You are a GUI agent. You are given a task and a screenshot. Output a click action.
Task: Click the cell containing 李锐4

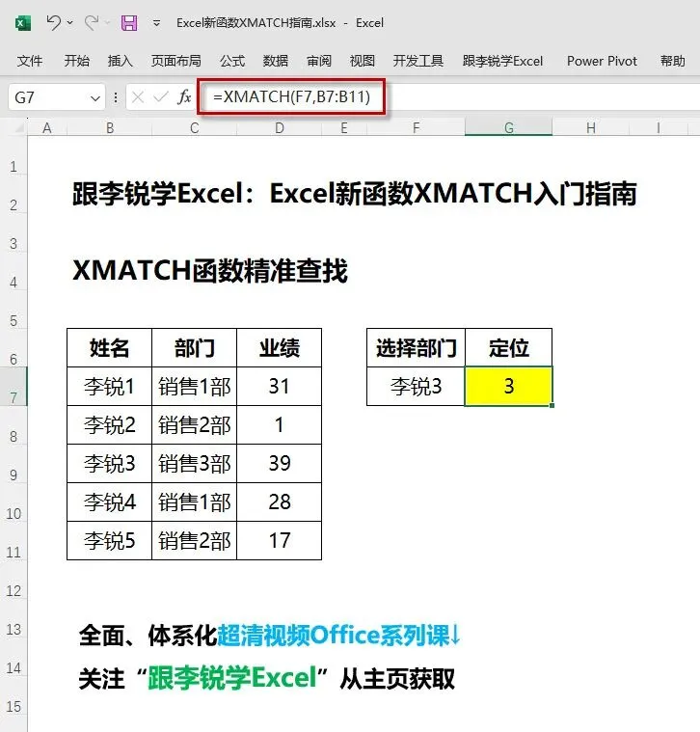click(110, 502)
